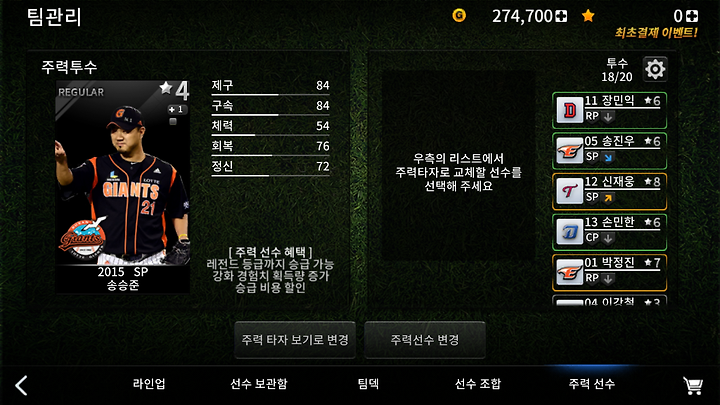Viewport: 720px width, 405px height.
Task: Add gold with the plus icon
Action: (561, 17)
